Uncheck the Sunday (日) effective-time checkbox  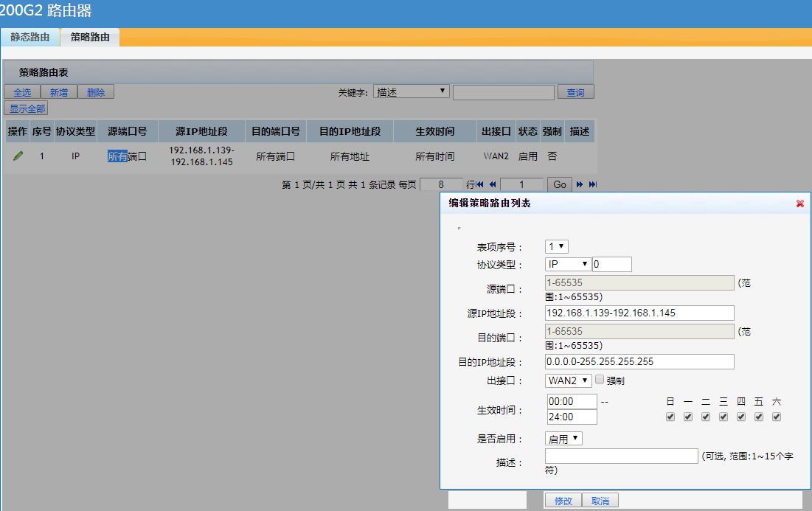point(670,417)
